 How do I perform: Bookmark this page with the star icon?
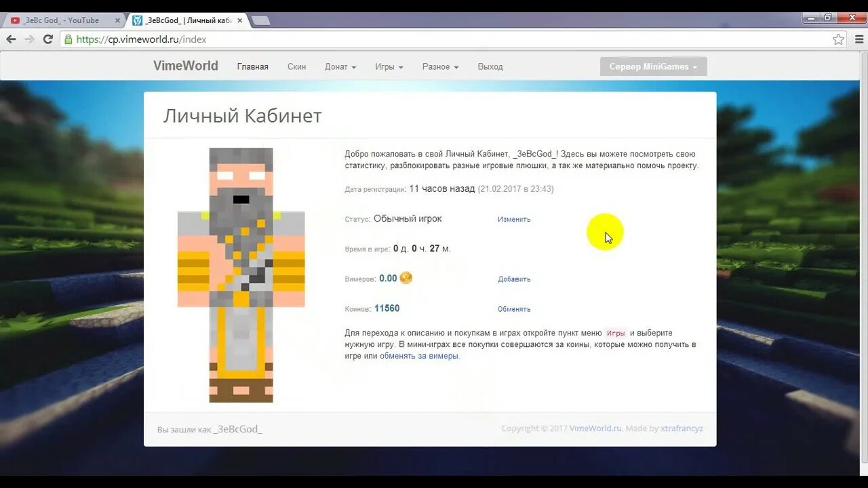coord(839,39)
